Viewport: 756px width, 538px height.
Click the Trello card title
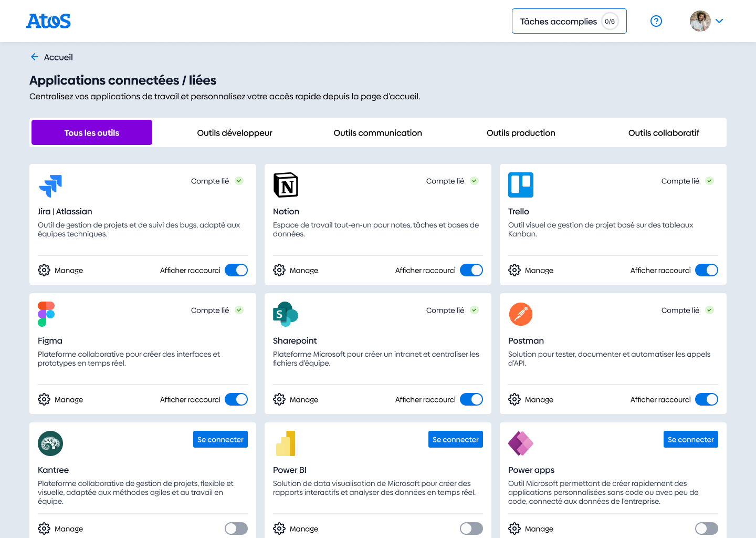(x=519, y=211)
